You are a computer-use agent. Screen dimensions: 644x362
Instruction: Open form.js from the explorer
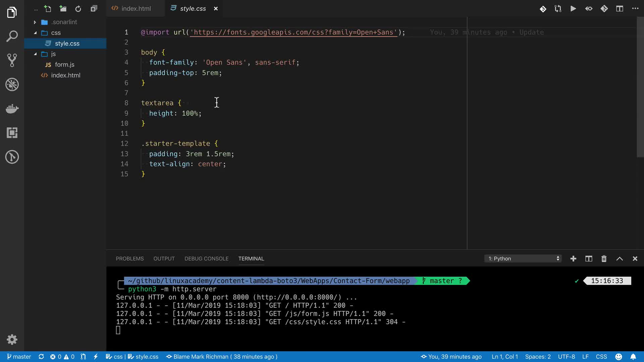point(64,65)
